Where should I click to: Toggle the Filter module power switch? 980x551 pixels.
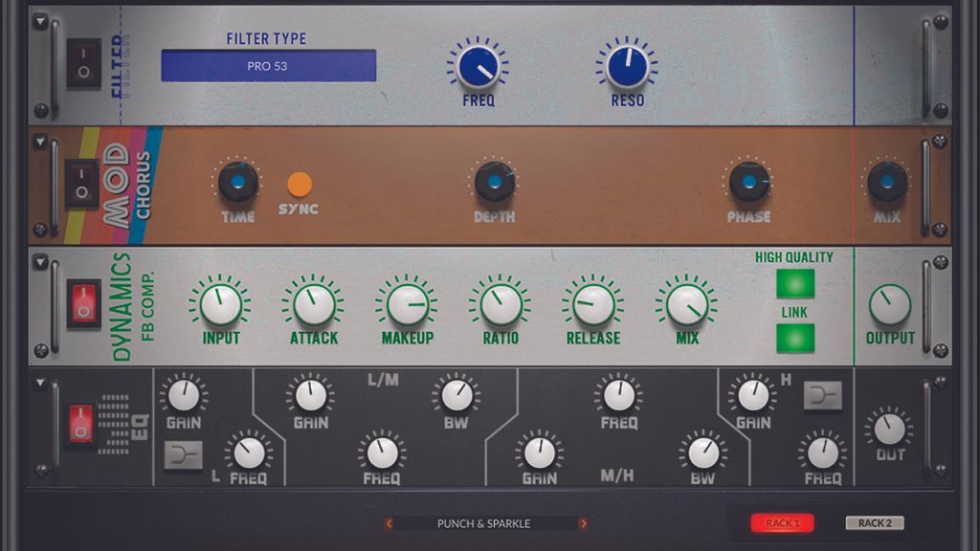(84, 64)
